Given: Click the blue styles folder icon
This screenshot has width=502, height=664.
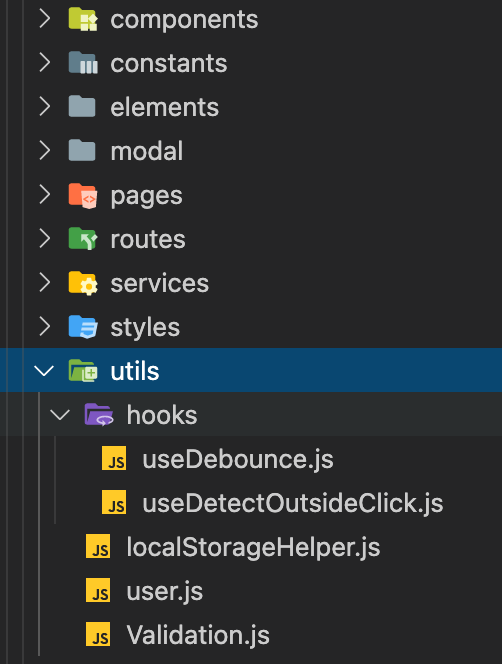Looking at the screenshot, I should click(83, 327).
